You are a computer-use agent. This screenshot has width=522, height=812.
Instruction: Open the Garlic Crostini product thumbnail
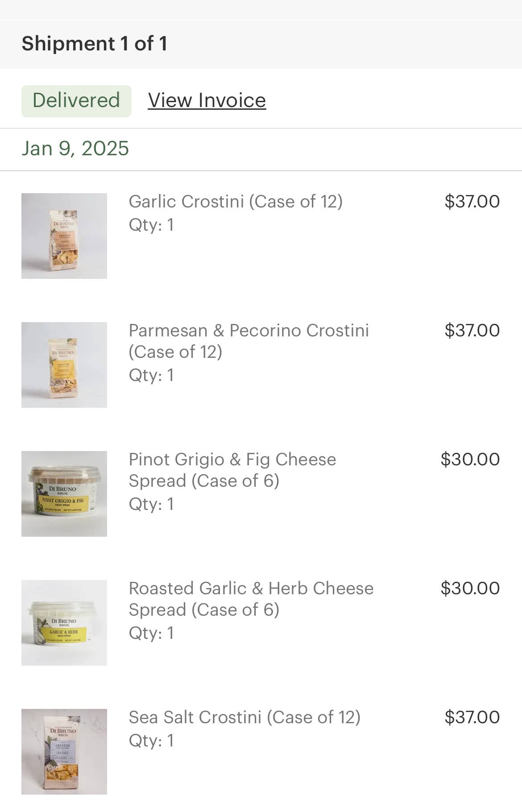(64, 236)
